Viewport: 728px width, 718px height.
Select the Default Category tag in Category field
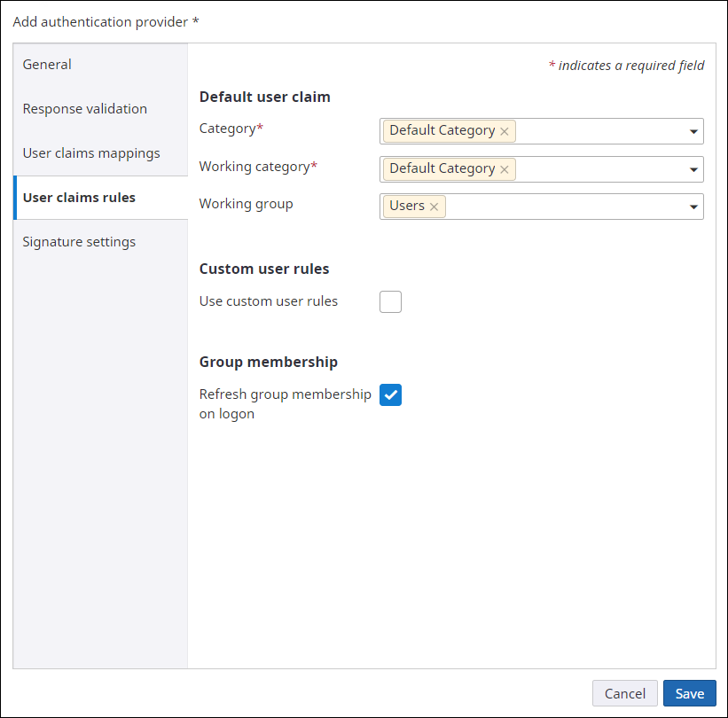(442, 130)
